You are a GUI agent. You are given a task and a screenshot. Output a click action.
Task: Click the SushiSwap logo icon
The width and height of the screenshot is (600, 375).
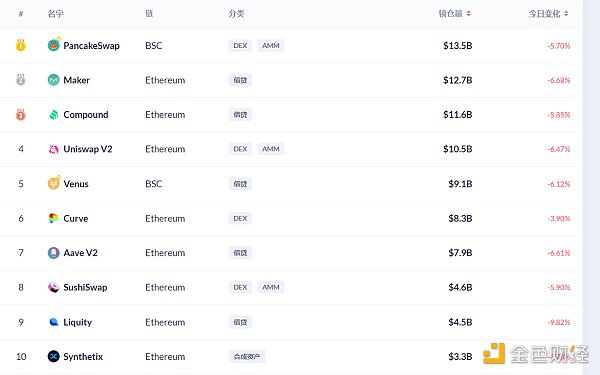coord(54,287)
